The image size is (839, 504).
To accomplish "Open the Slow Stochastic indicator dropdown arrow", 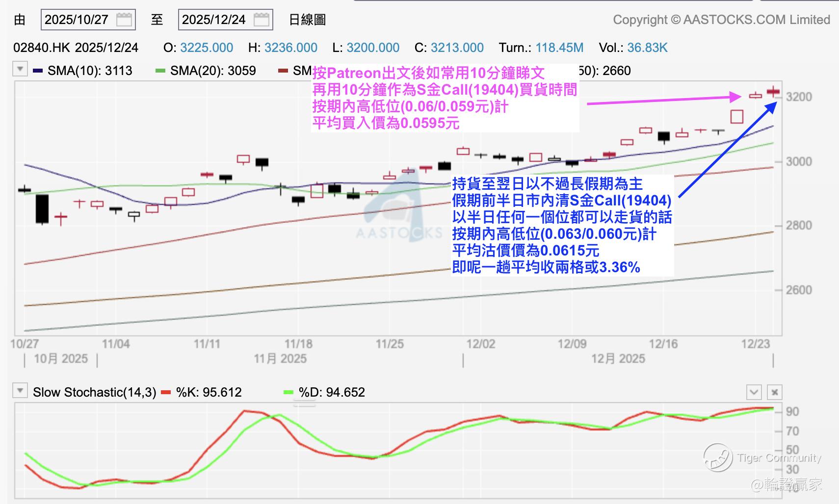I will click(20, 391).
